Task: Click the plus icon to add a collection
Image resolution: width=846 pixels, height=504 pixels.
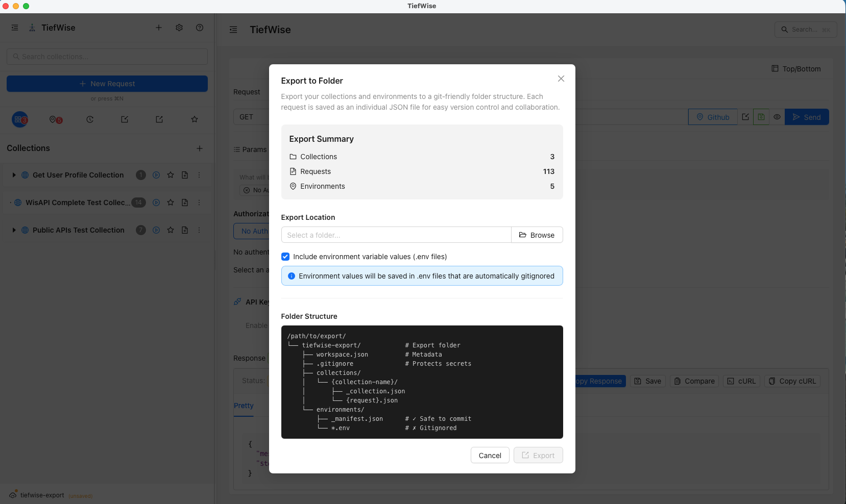Action: click(x=200, y=148)
